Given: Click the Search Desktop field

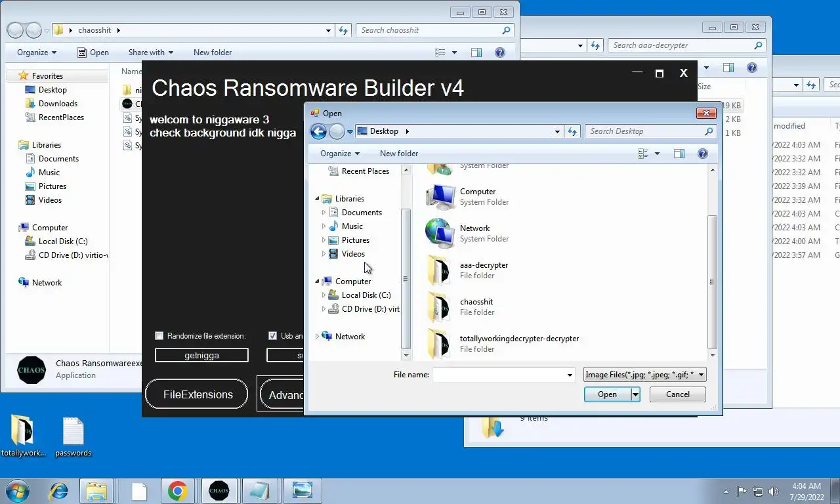Looking at the screenshot, I should (x=650, y=131).
